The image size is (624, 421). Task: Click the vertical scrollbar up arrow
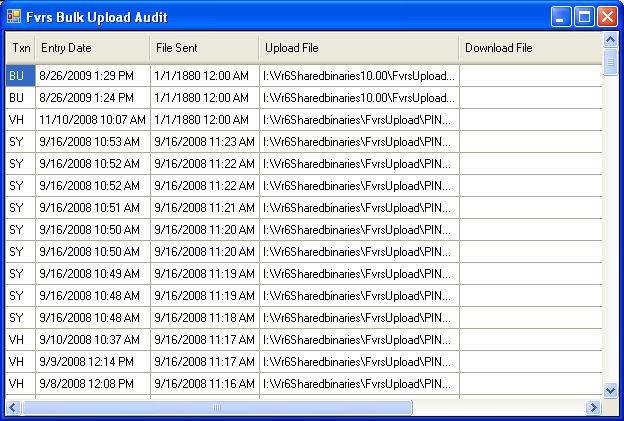610,39
